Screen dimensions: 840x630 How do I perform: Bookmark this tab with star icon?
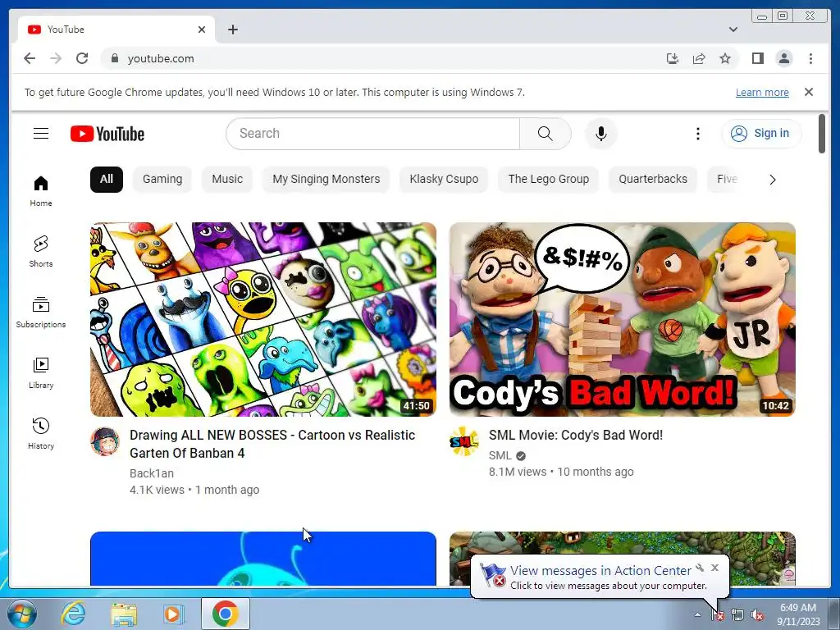(725, 58)
